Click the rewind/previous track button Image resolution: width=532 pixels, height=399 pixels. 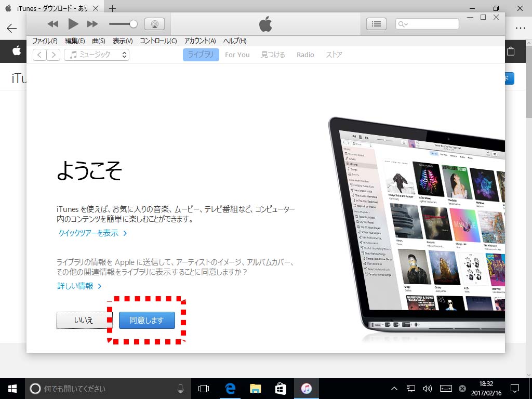[x=53, y=24]
